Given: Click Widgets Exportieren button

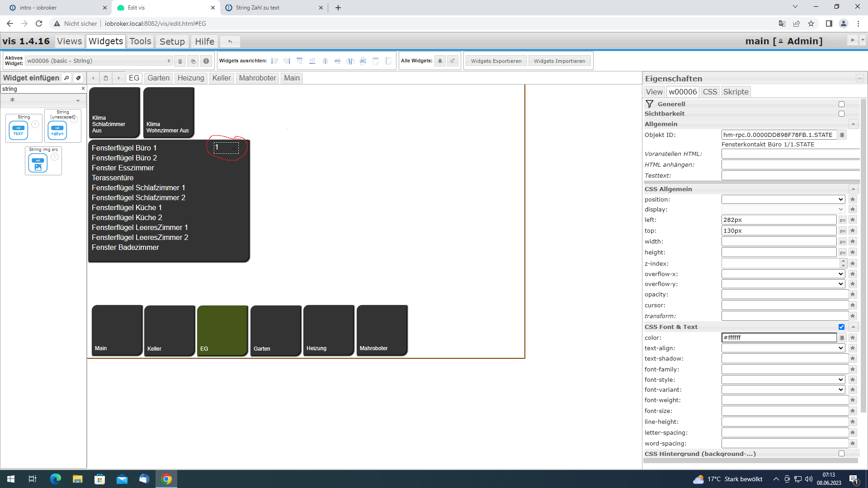Looking at the screenshot, I should click(496, 61).
